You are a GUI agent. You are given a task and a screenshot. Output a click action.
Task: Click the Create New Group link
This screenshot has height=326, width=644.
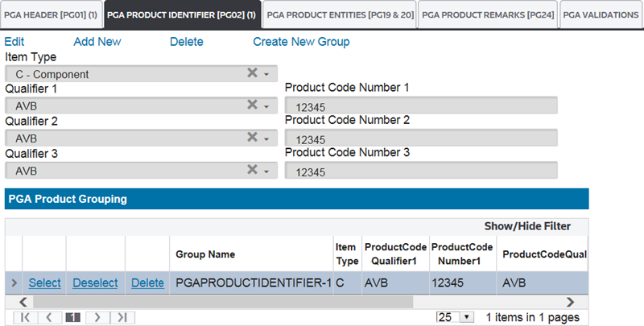click(301, 42)
